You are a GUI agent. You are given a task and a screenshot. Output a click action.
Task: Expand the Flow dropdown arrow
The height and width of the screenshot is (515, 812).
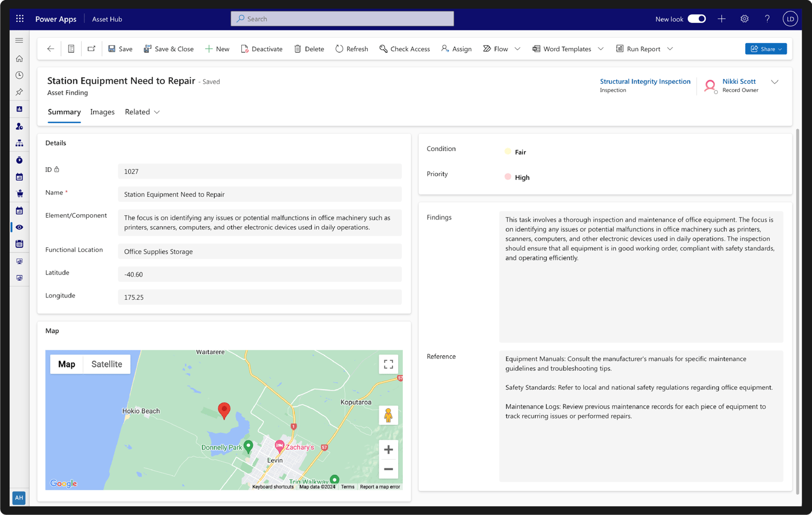click(x=518, y=49)
